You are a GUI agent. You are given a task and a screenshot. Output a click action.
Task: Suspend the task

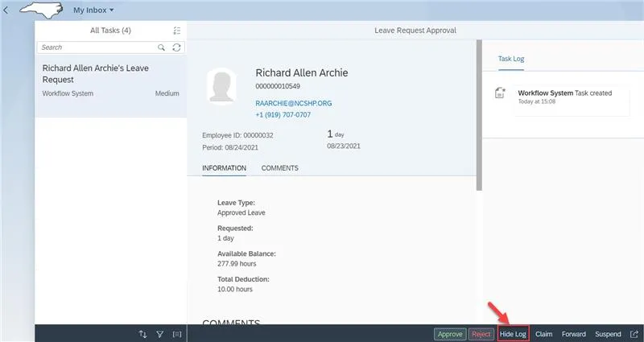[608, 334]
